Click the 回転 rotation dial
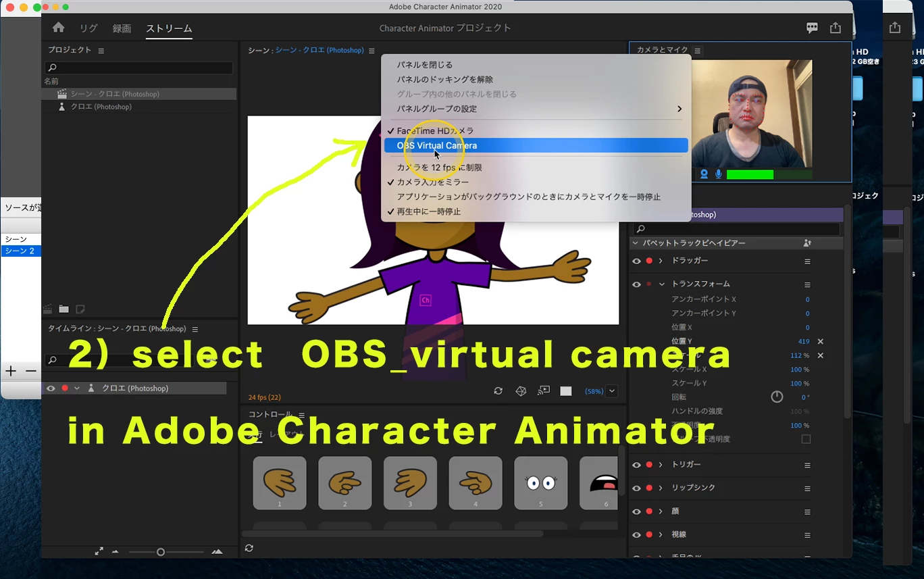The image size is (924, 579). 777,397
